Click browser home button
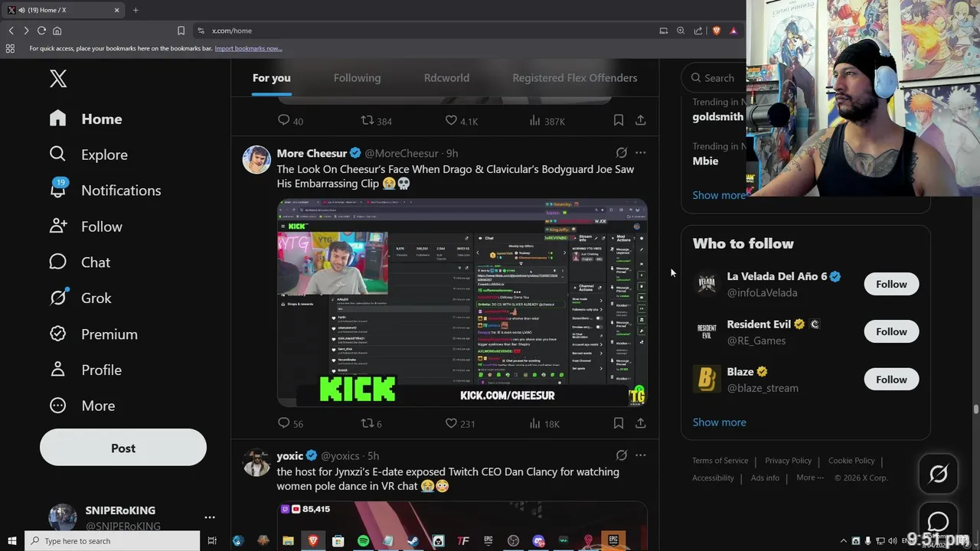This screenshot has width=980, height=551. pyautogui.click(x=57, y=31)
